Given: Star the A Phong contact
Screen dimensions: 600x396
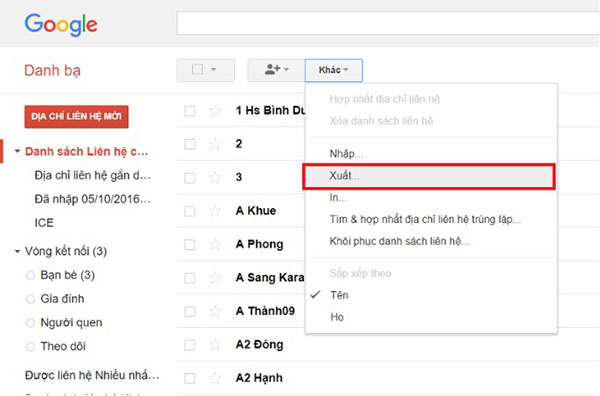Looking at the screenshot, I should [x=215, y=244].
